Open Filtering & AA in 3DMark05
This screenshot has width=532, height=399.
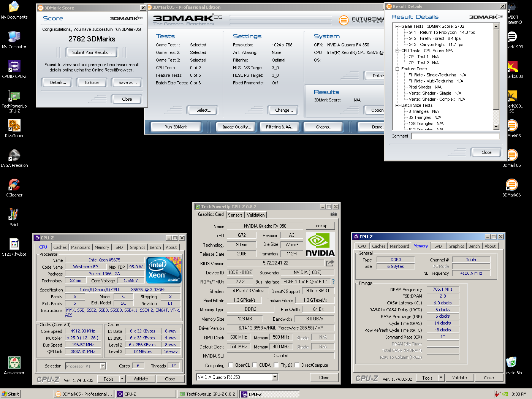(280, 127)
